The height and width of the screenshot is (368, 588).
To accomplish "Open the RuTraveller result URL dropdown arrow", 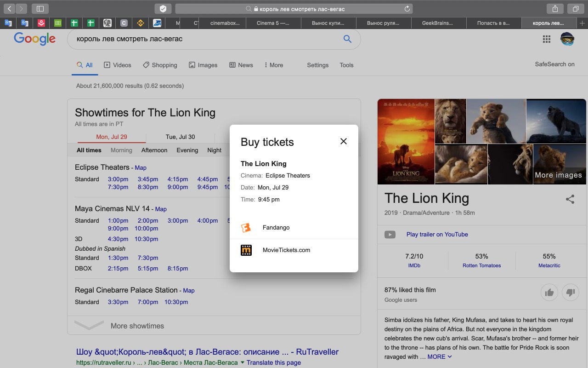I will click(242, 362).
